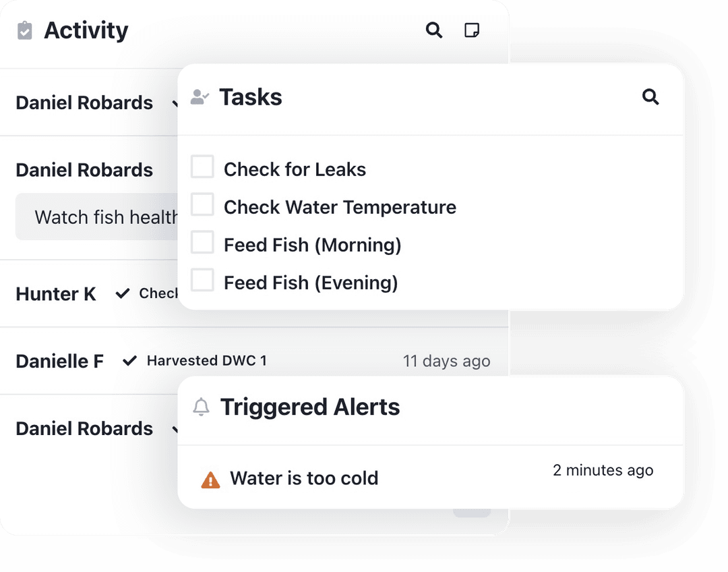Viewport: 728px width, 572px height.
Task: Check off the Check for Leaks task
Action: tap(202, 166)
